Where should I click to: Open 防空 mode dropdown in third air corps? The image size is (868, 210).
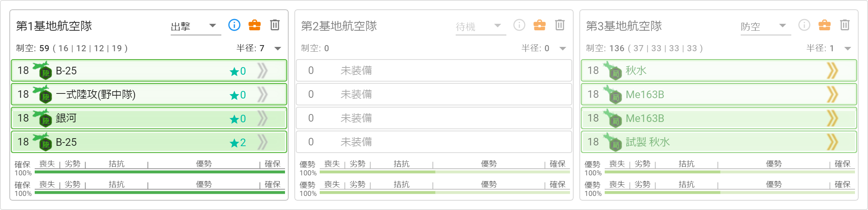pos(766,26)
